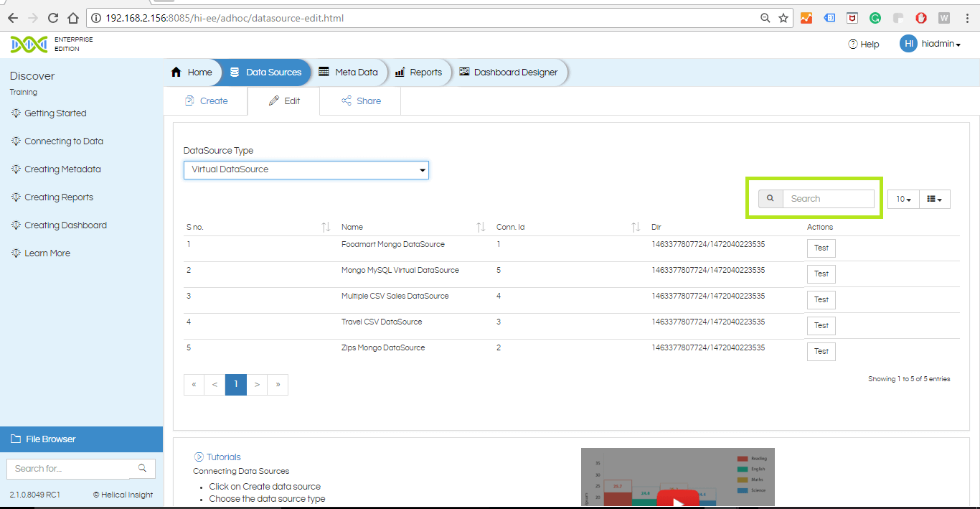Click the search magnifier button beside Search field
Viewport: 980px width, 509px height.
point(771,199)
